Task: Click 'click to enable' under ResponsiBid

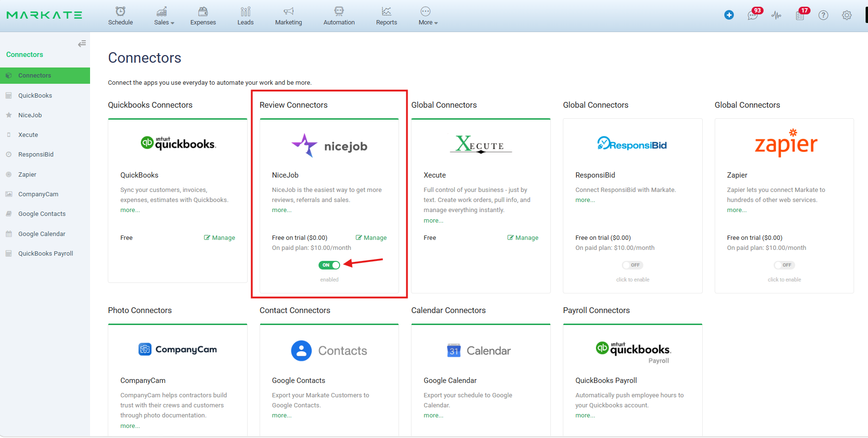Action: point(633,280)
